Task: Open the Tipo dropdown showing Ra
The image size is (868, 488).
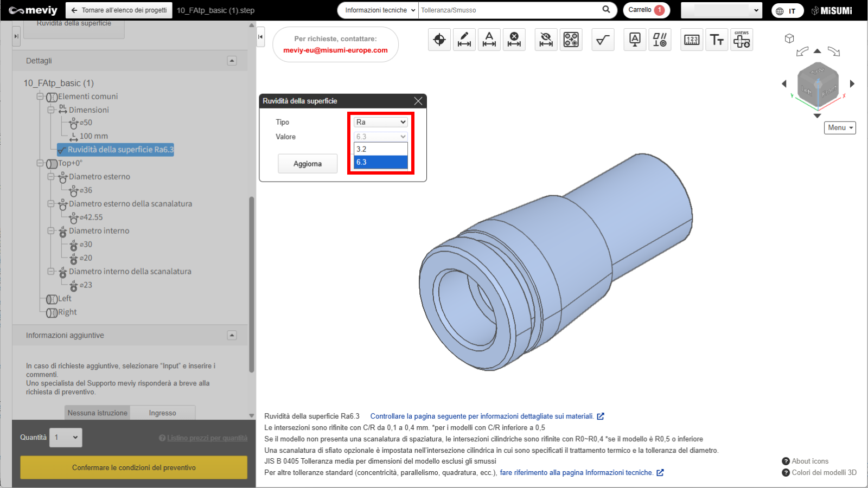Action: click(x=381, y=122)
